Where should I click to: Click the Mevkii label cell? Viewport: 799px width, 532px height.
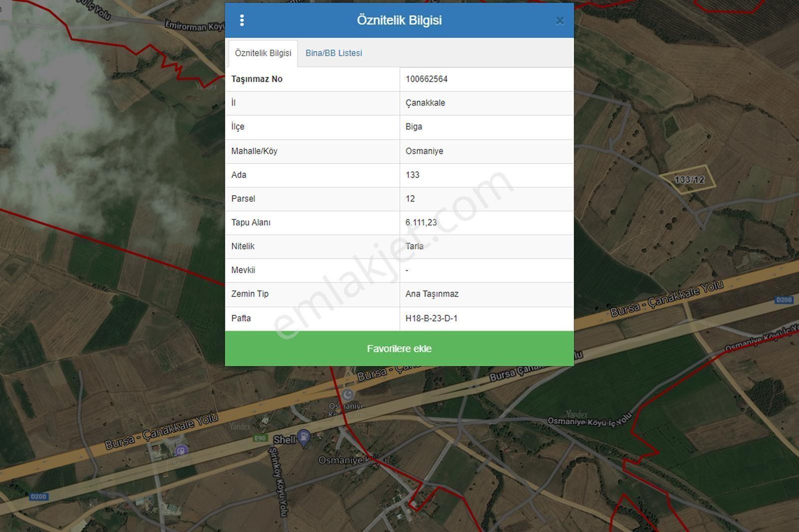pyautogui.click(x=312, y=270)
